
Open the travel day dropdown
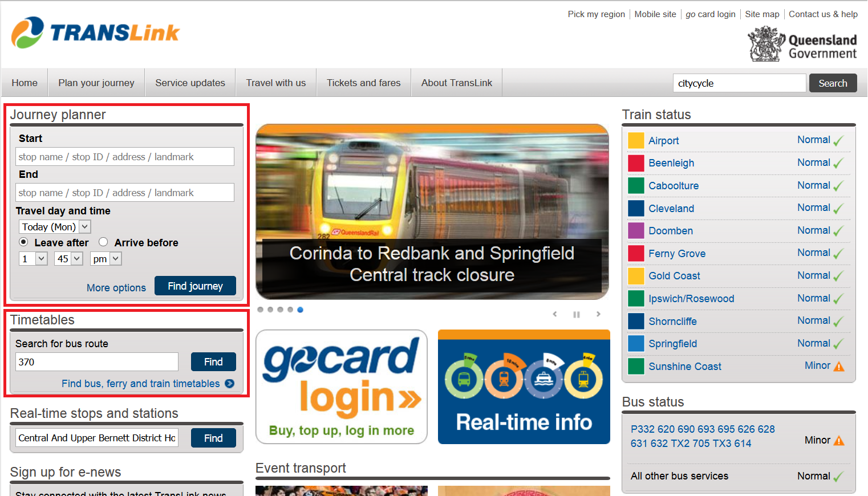tap(55, 227)
